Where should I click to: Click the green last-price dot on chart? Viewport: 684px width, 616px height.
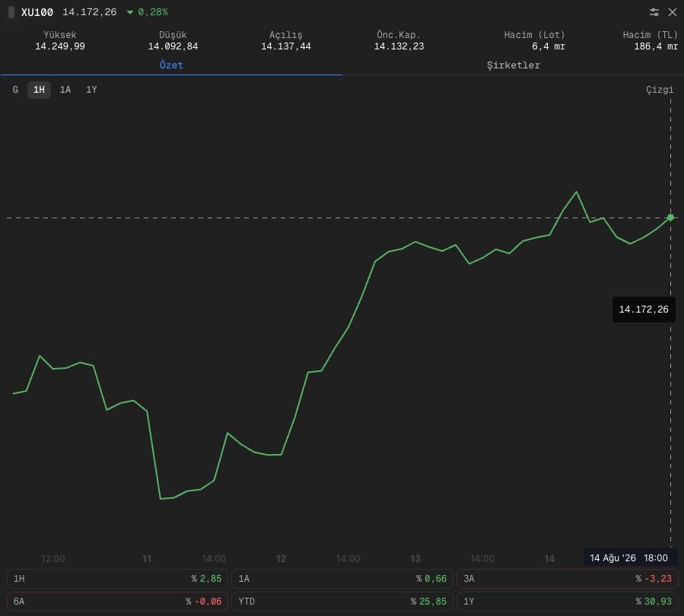click(670, 217)
